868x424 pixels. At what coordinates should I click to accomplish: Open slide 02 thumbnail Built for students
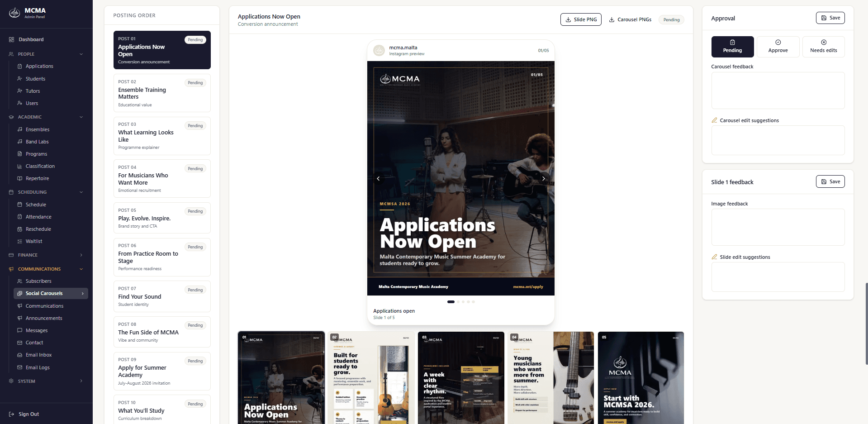371,378
